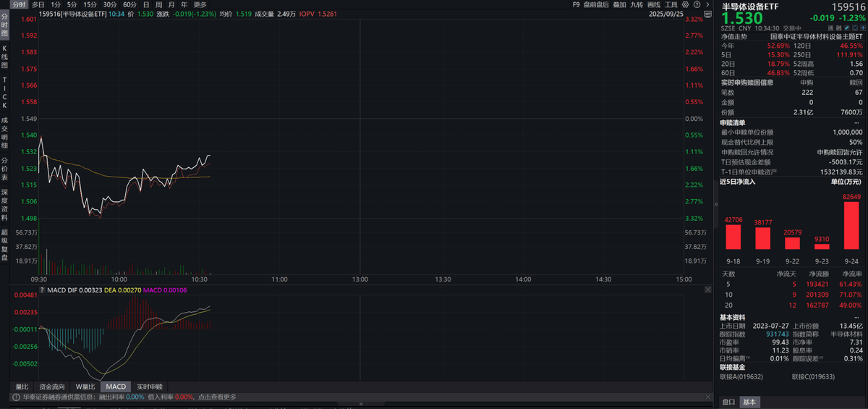
Task: Open the 工具 tools menu
Action: pos(671,4)
